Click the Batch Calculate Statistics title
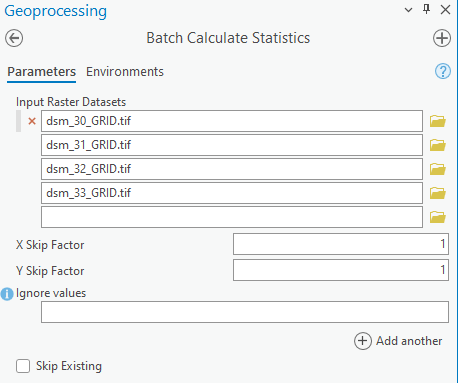 (228, 38)
